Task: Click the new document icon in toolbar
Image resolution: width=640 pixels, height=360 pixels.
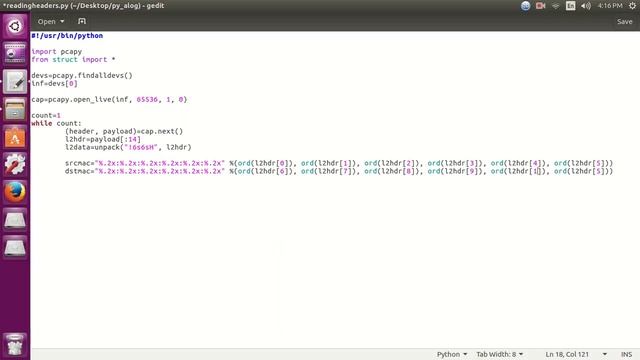Action: tap(82, 21)
